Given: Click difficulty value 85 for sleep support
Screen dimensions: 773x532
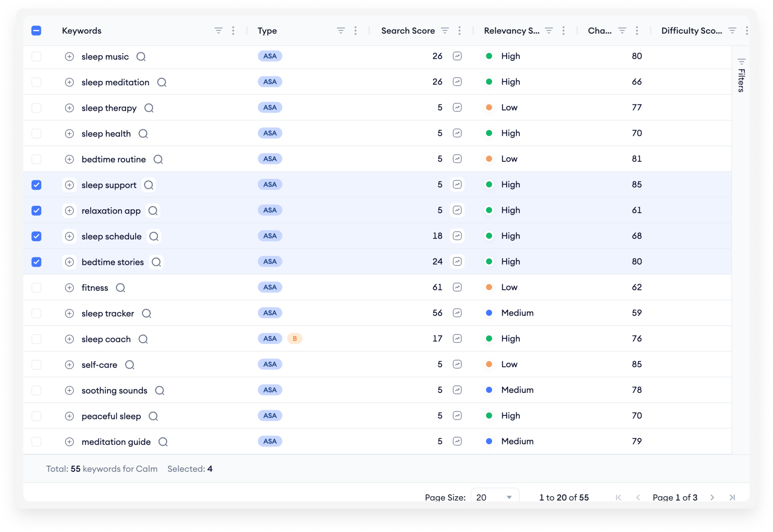Looking at the screenshot, I should click(x=636, y=184).
